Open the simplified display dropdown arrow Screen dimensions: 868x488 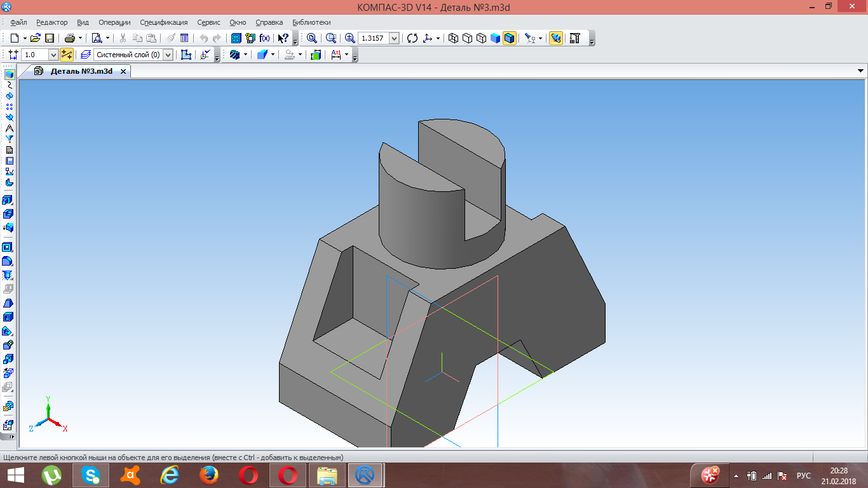pos(541,38)
